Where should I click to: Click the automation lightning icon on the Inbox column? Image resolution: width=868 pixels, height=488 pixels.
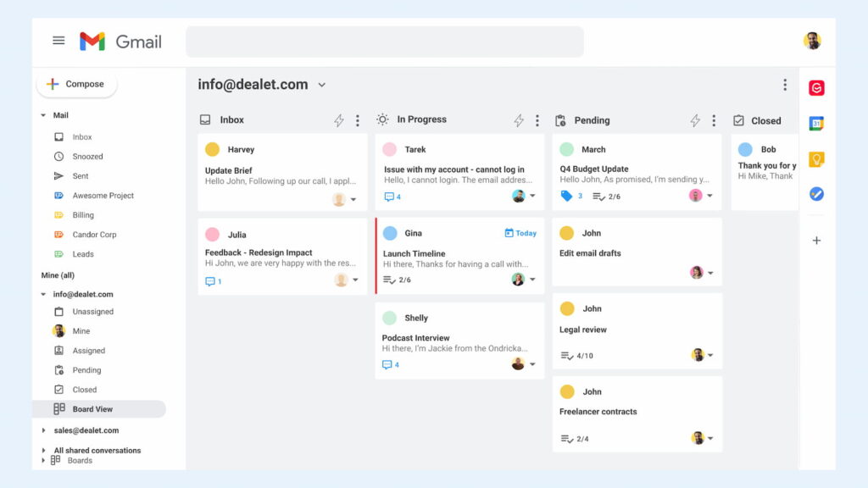(338, 119)
